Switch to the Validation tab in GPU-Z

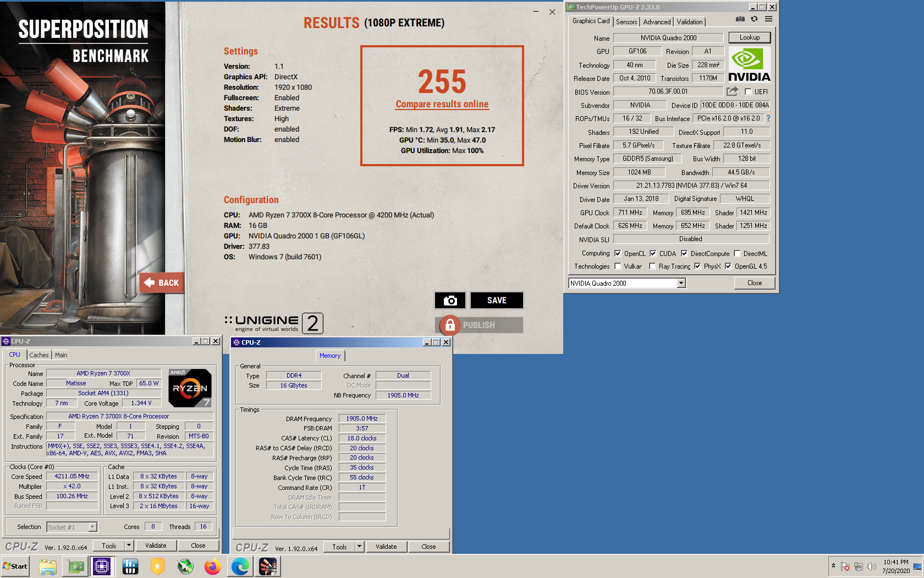pos(690,22)
